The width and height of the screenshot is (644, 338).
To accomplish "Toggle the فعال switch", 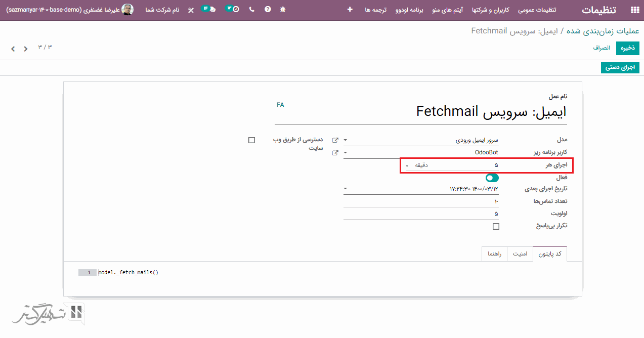I will pyautogui.click(x=492, y=178).
